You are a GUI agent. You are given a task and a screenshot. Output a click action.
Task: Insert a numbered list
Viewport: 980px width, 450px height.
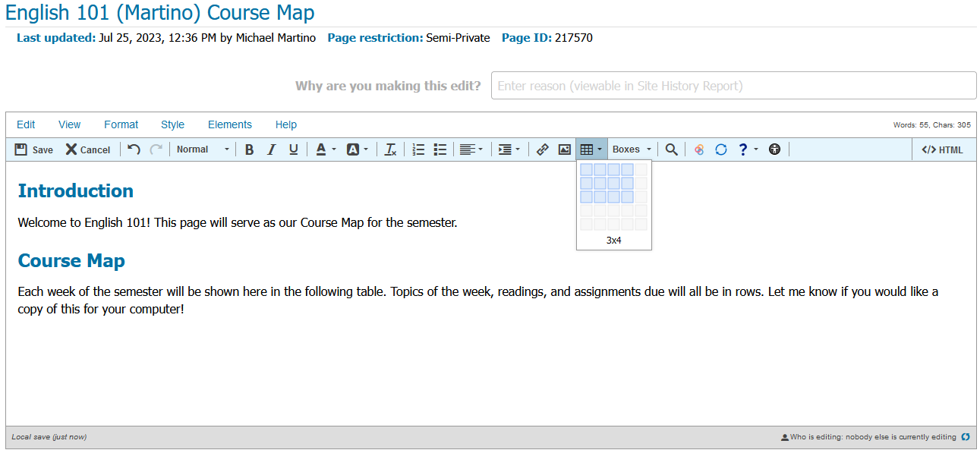tap(418, 149)
